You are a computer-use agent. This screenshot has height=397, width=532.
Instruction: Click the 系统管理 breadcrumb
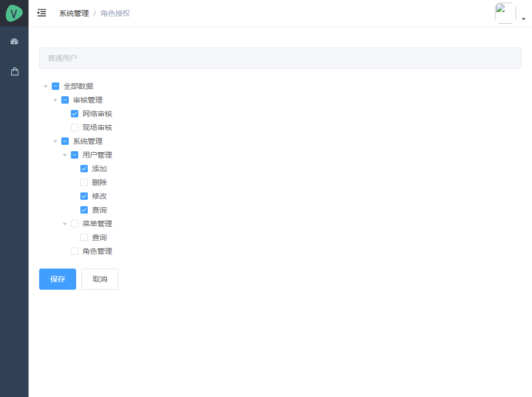(74, 13)
